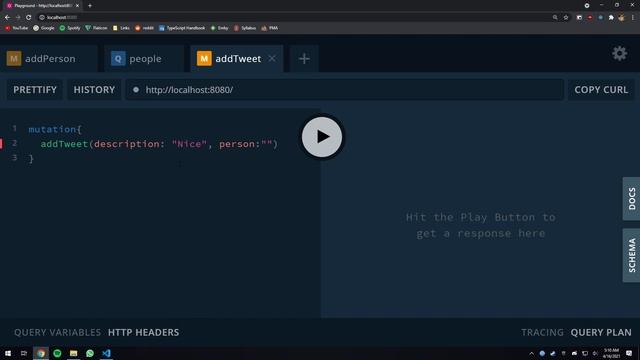Open the Windows Start menu

pyautogui.click(x=8, y=353)
